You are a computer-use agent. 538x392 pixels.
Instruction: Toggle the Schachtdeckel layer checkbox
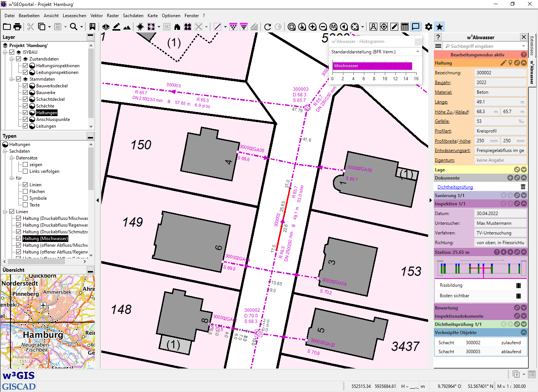point(25,99)
